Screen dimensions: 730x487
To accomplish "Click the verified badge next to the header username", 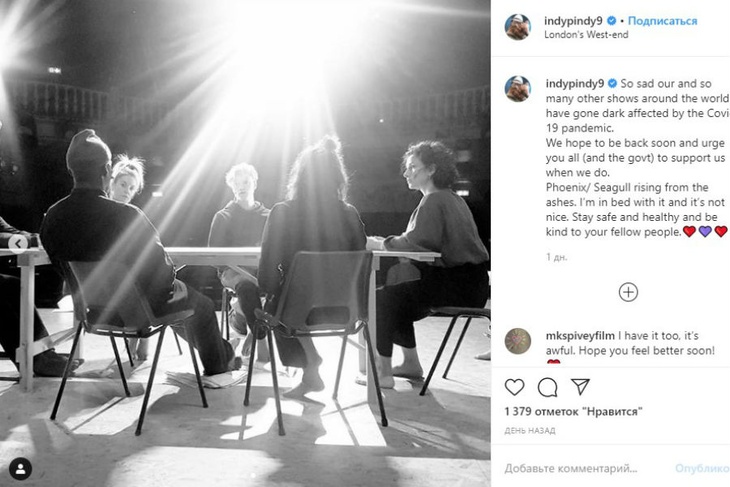I will pyautogui.click(x=612, y=20).
